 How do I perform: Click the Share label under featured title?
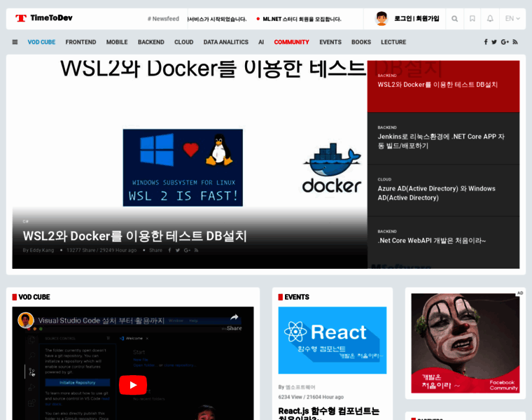coord(155,251)
